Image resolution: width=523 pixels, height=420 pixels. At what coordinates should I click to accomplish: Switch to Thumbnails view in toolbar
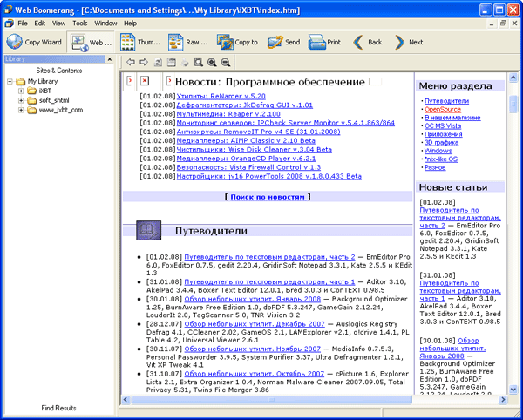coord(139,42)
